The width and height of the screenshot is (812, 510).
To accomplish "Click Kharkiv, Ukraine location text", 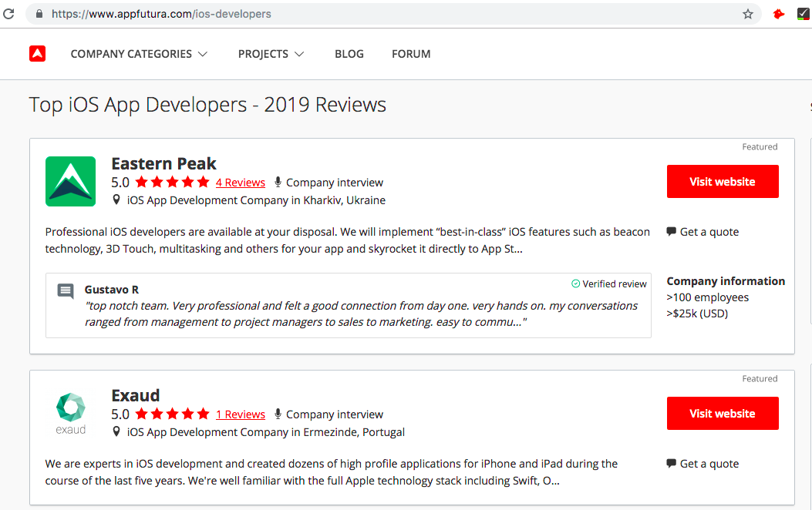I will click(x=345, y=200).
